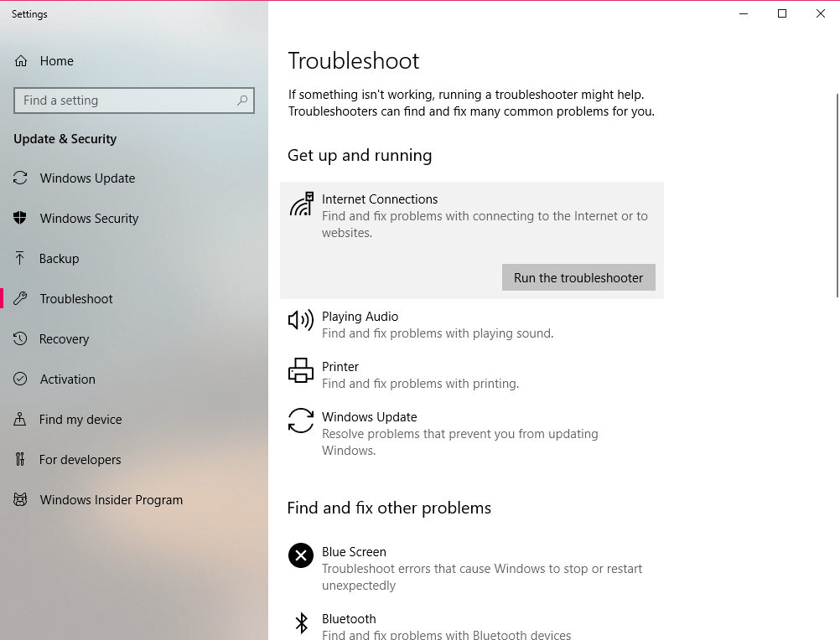This screenshot has width=840, height=640.
Task: Select Troubleshoot in the sidebar
Action: coord(134,298)
